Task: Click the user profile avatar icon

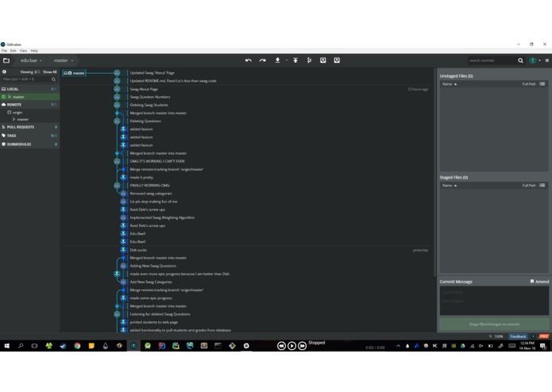Action: click(x=533, y=60)
